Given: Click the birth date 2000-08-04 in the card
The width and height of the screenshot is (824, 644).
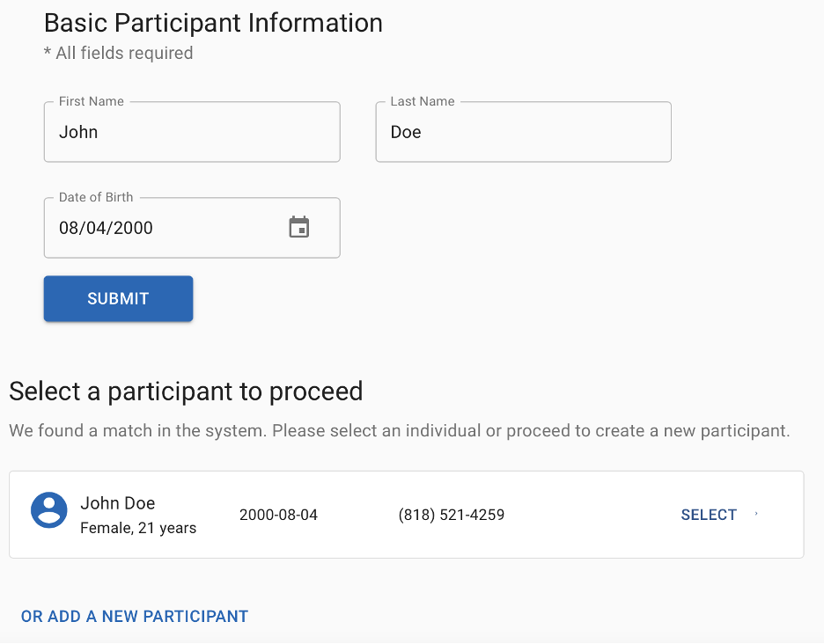Looking at the screenshot, I should click(278, 514).
